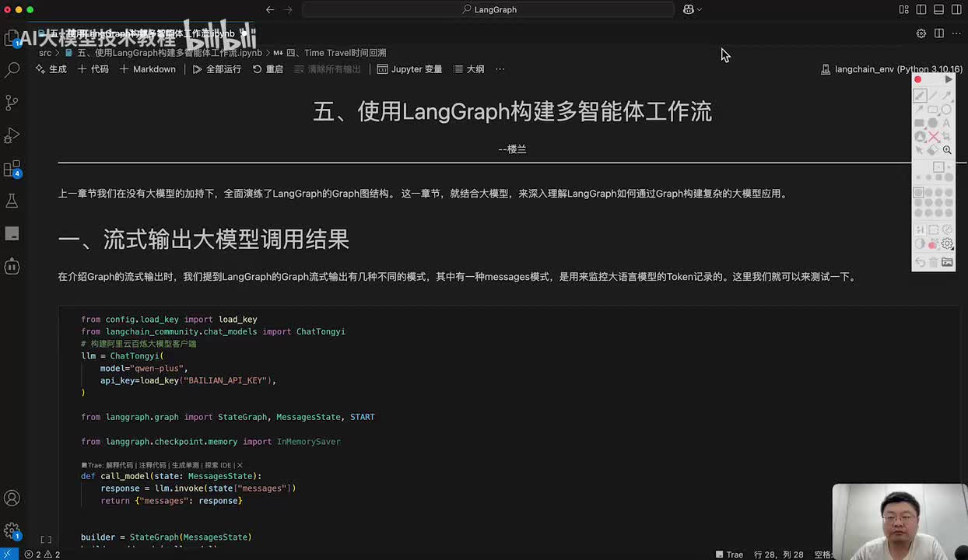Click the navigate forward arrow in title bar

(x=289, y=9)
